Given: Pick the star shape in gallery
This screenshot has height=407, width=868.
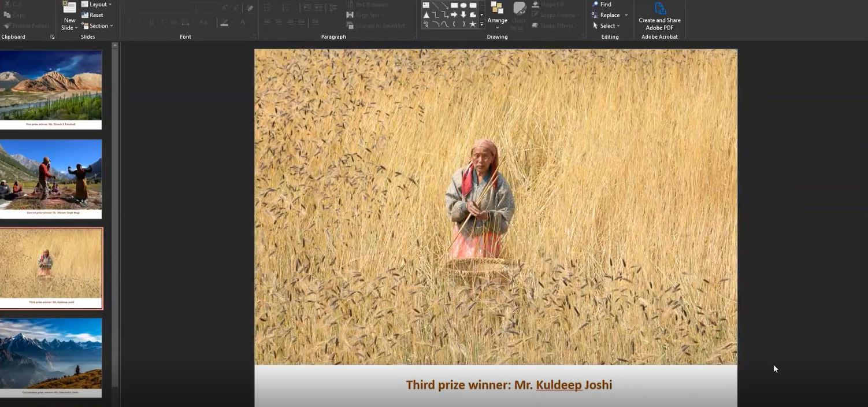Looking at the screenshot, I should 473,24.
